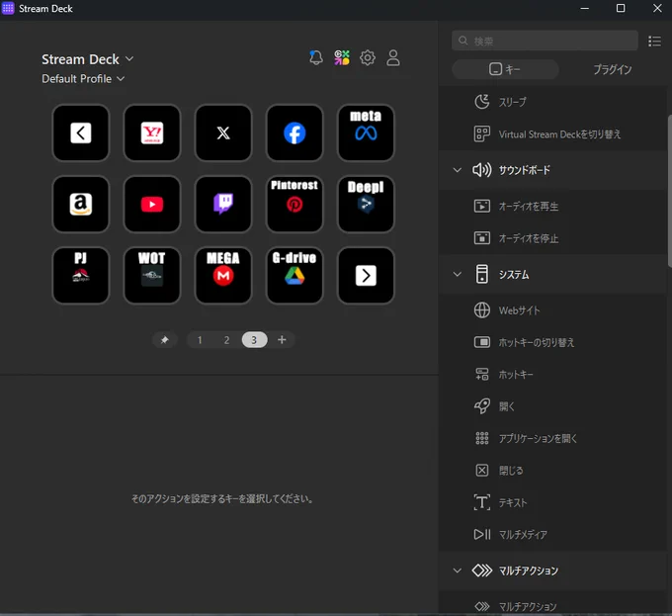
Task: Select the アプリケーションを開く action
Action: pyautogui.click(x=552, y=439)
